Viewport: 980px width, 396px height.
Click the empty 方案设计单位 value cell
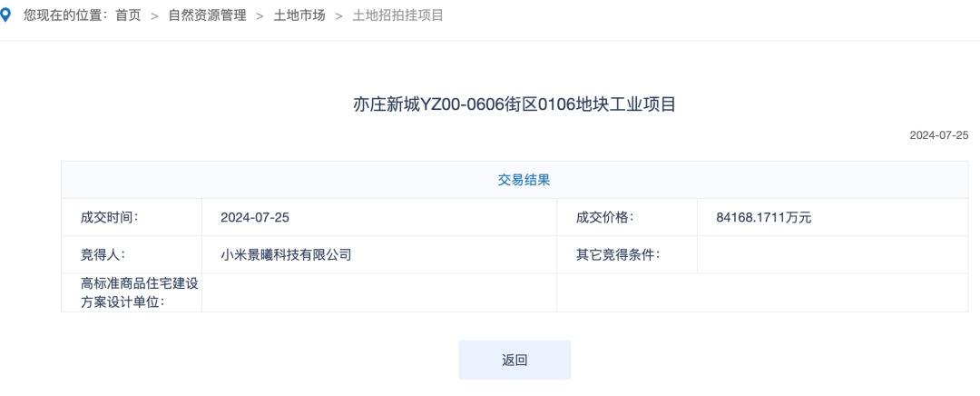coord(378,292)
